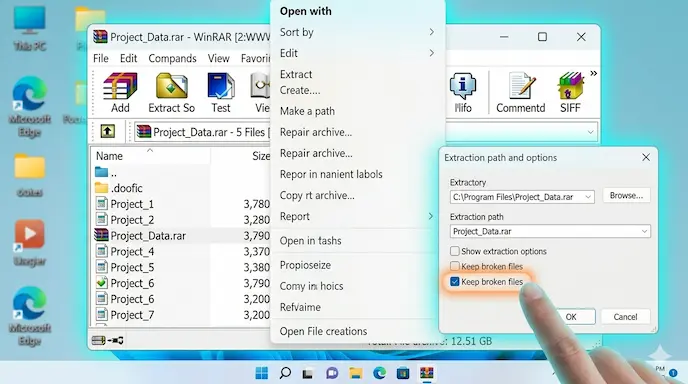Open Microsoft Edge from taskbar
This screenshot has width=688, height=384.
coord(380,373)
